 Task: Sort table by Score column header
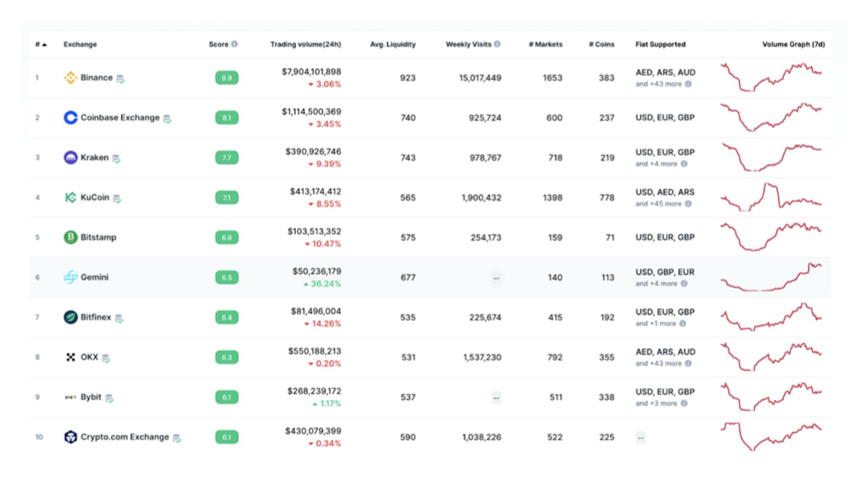[x=218, y=44]
